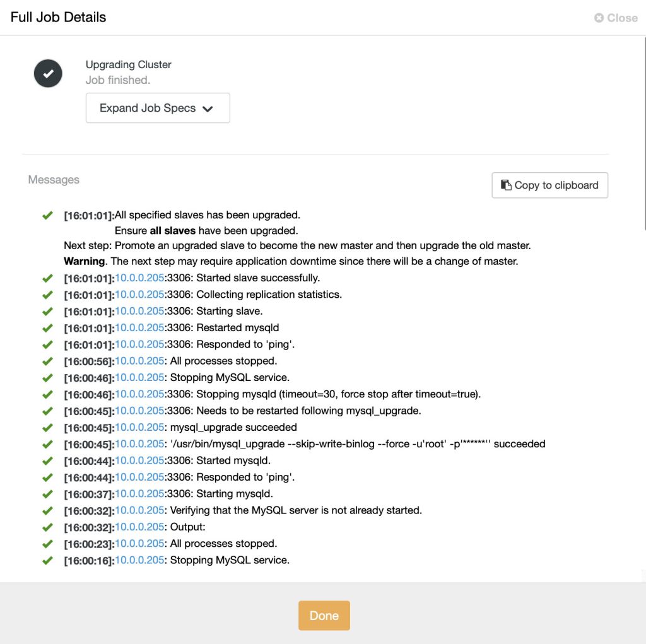Click the dark job-finished checkmark circle icon

coord(48,73)
